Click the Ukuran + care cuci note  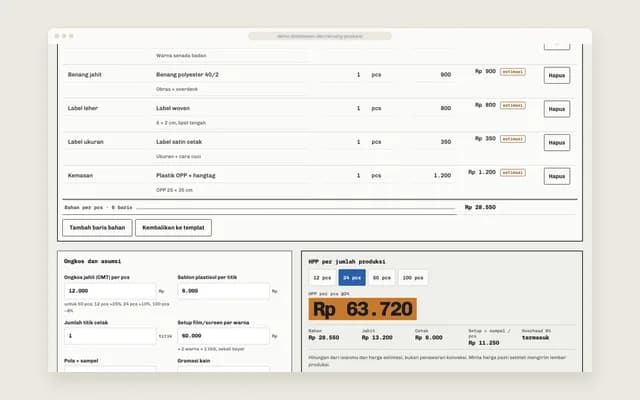coord(178,156)
